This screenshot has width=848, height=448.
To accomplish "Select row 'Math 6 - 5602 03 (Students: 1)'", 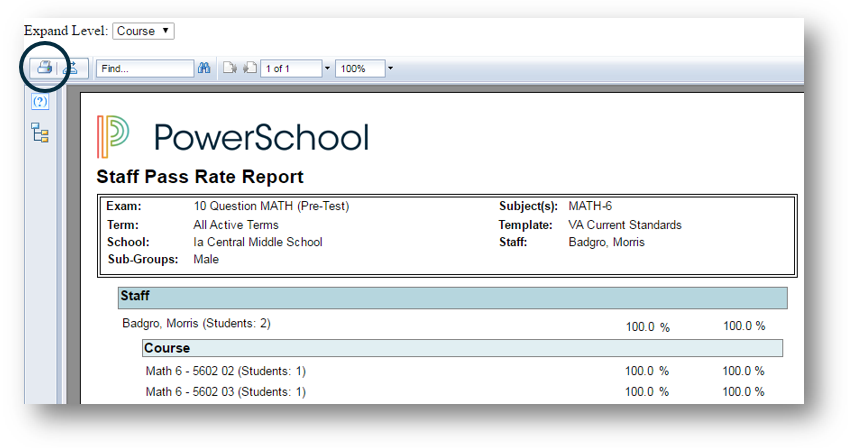I will 226,392.
